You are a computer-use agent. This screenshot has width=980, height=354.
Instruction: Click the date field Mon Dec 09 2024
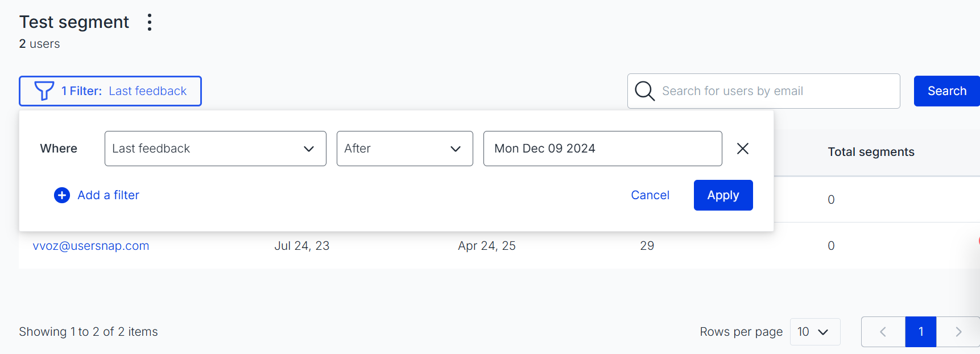[603, 149]
